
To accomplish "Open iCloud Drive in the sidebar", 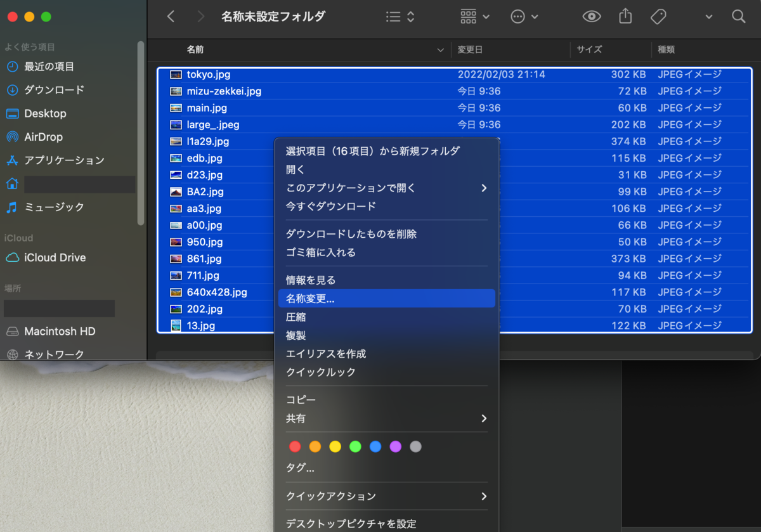I will tap(53, 257).
